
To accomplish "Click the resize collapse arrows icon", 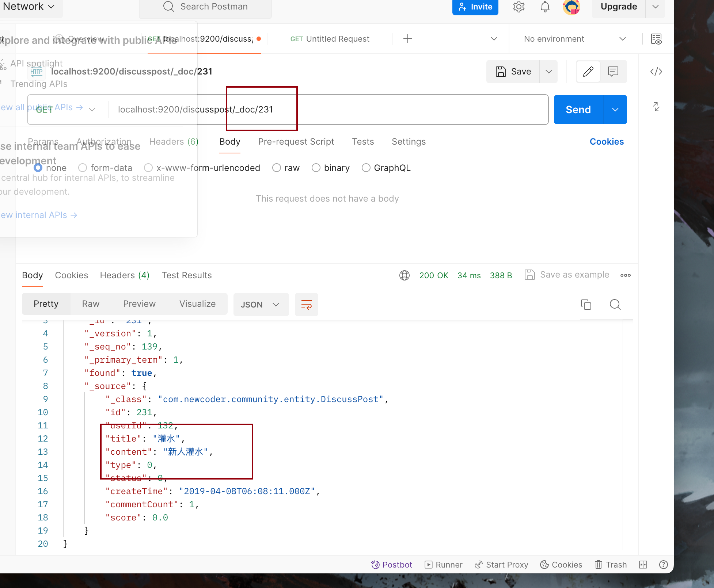I will (x=656, y=107).
